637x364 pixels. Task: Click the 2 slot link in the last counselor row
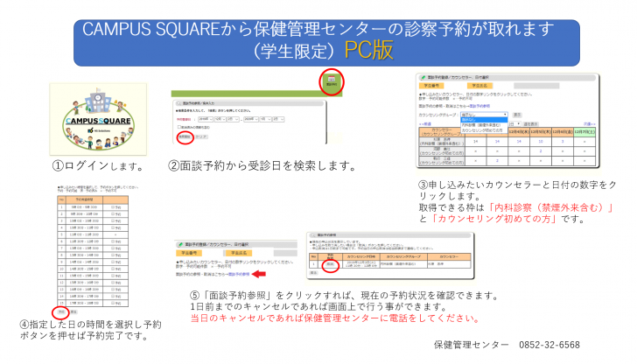(497, 160)
